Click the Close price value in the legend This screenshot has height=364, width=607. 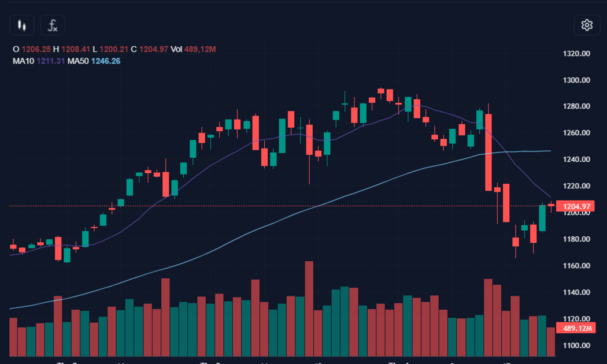(x=154, y=50)
